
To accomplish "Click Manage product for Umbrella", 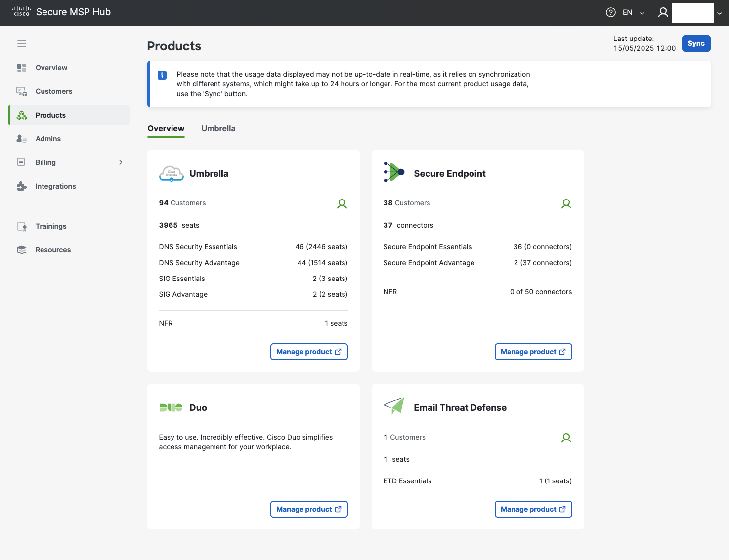I will (309, 352).
